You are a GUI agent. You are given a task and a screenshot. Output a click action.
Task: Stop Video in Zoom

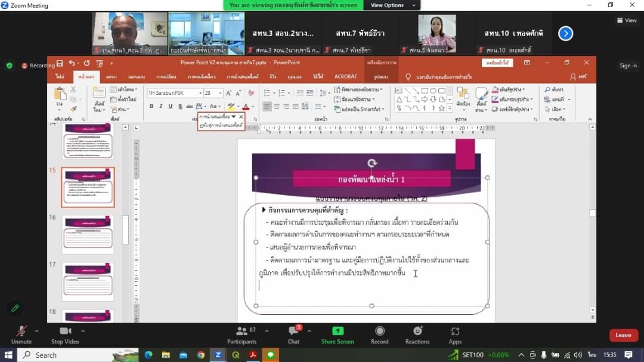65,335
